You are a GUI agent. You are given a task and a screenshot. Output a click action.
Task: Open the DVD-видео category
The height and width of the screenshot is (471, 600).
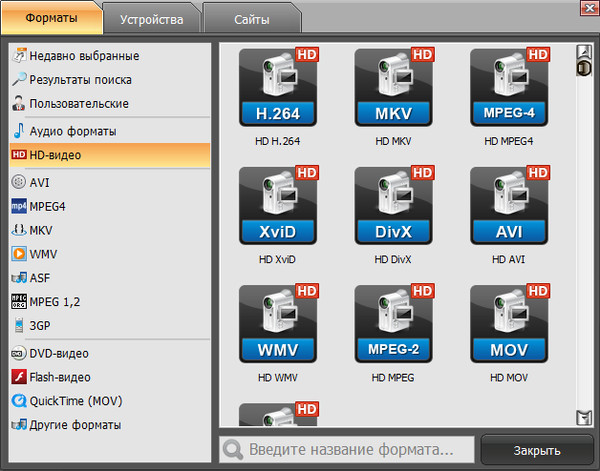[59, 353]
